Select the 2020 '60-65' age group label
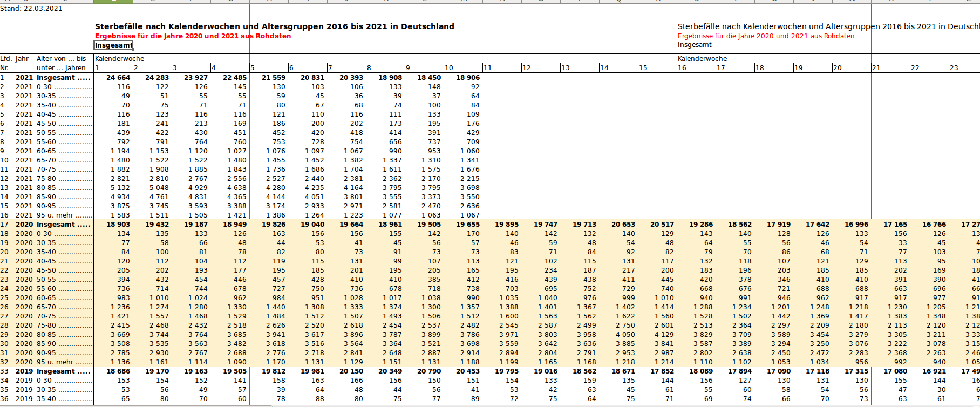 click(x=65, y=298)
